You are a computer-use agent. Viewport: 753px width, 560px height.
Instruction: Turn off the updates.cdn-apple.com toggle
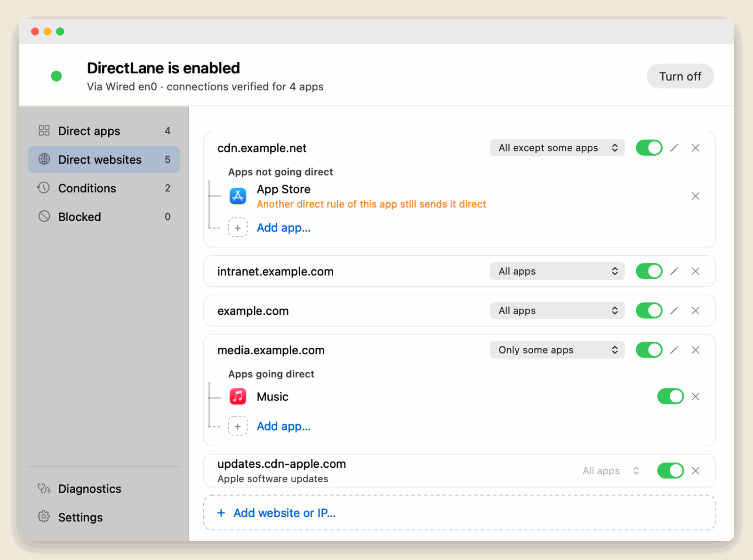[670, 471]
